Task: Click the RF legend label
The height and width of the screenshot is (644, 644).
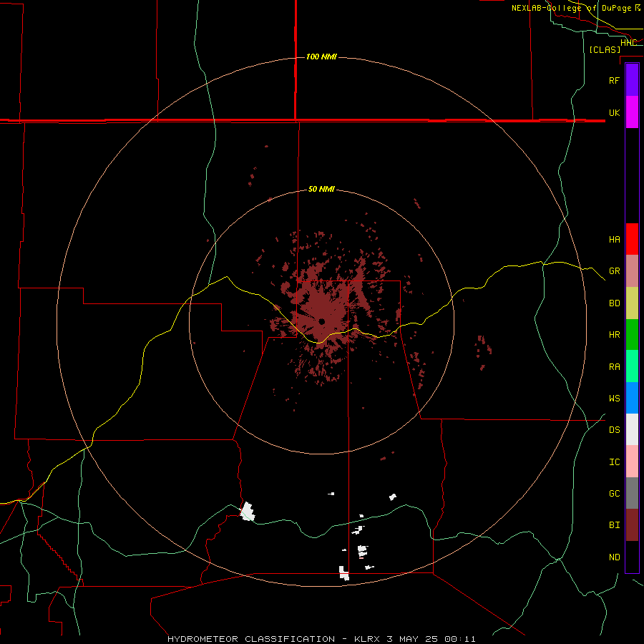Action: click(x=614, y=80)
